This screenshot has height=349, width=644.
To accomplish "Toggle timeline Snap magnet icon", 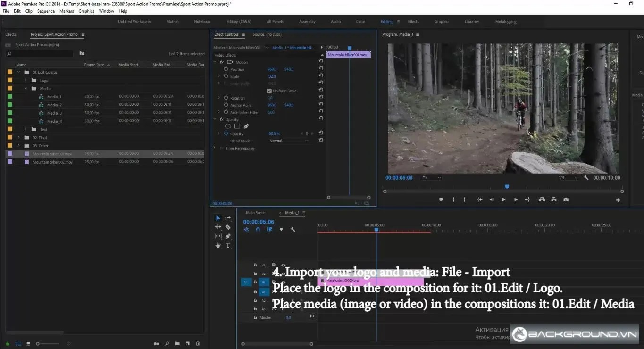I will (x=258, y=229).
